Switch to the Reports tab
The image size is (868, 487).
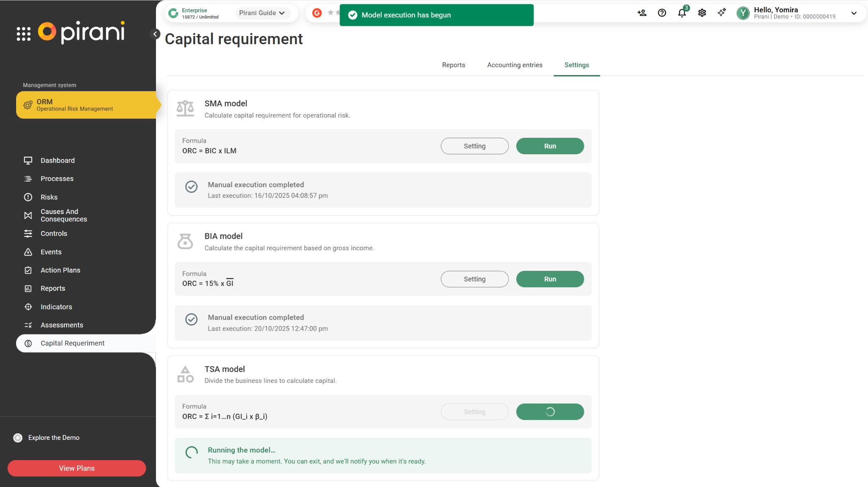pos(453,65)
